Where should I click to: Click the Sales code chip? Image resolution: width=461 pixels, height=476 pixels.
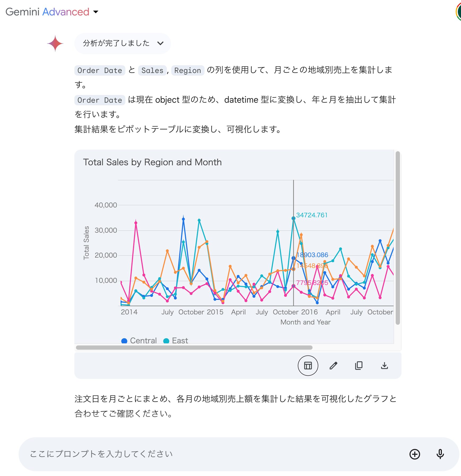[152, 71]
